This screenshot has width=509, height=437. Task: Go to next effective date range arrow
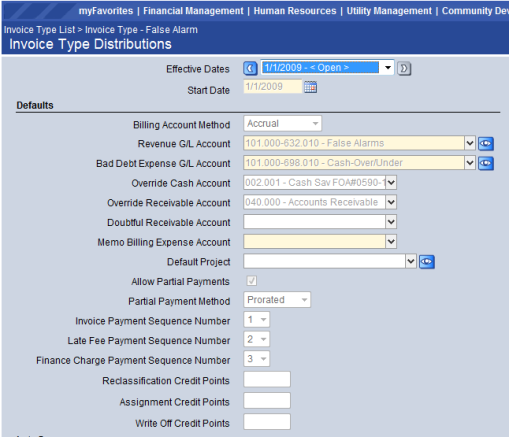pyautogui.click(x=404, y=68)
